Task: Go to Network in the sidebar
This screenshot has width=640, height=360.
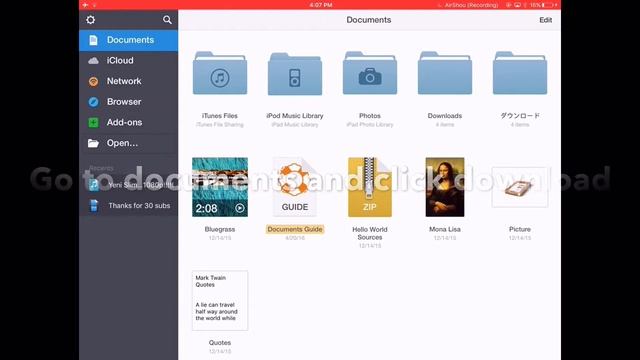Action: (129, 81)
